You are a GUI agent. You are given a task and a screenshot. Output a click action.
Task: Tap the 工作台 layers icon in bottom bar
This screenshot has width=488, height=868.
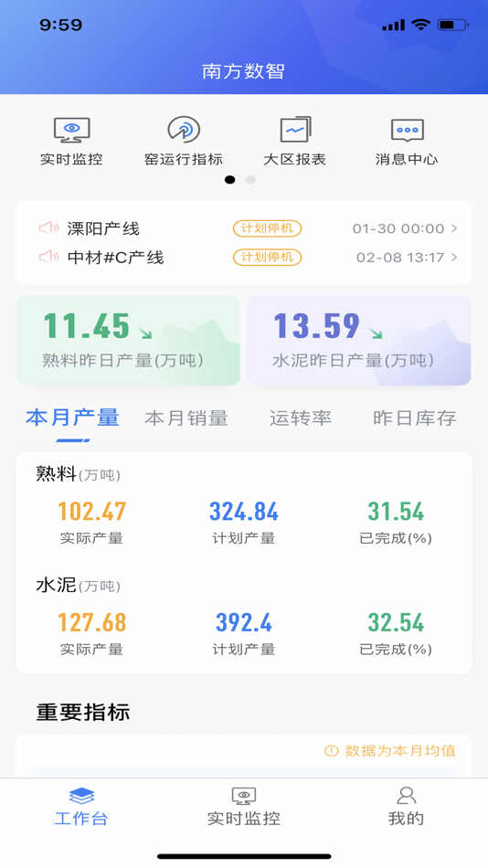[x=81, y=796]
